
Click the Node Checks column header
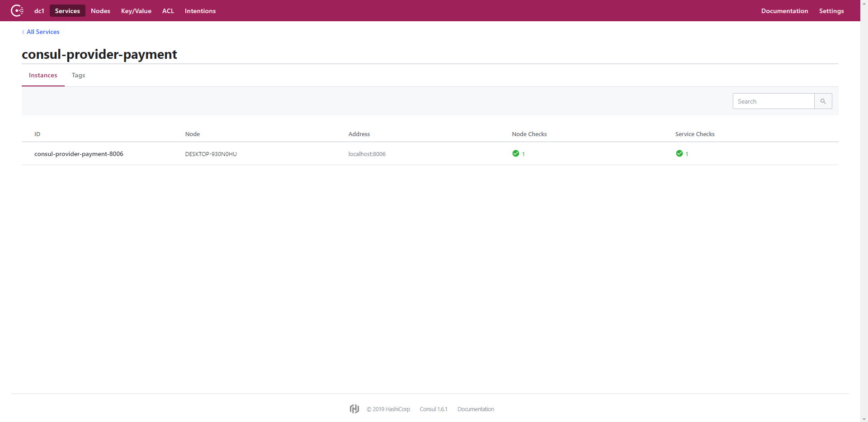pos(529,134)
